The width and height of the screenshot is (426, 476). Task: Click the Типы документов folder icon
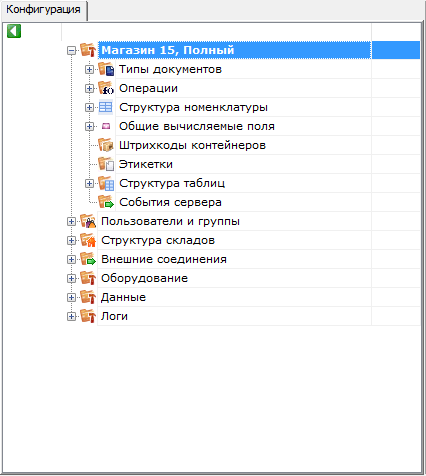[106, 69]
